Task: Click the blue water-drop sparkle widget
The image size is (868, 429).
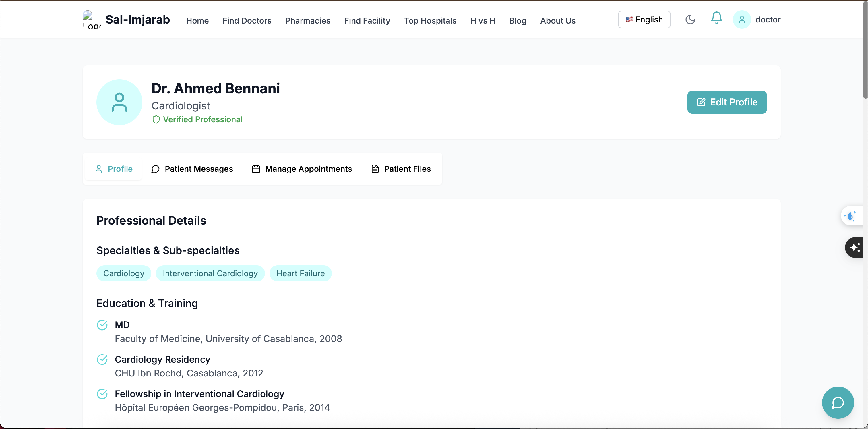Action: pos(850,216)
